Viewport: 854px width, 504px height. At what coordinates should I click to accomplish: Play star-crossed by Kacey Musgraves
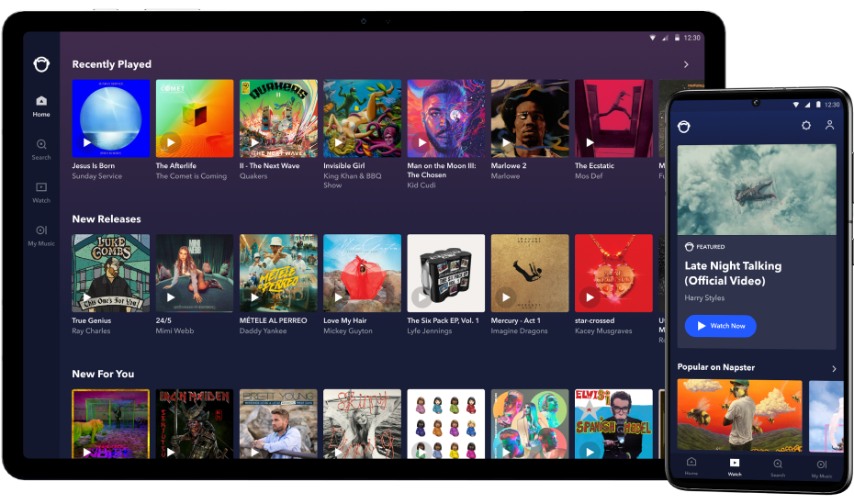point(590,297)
